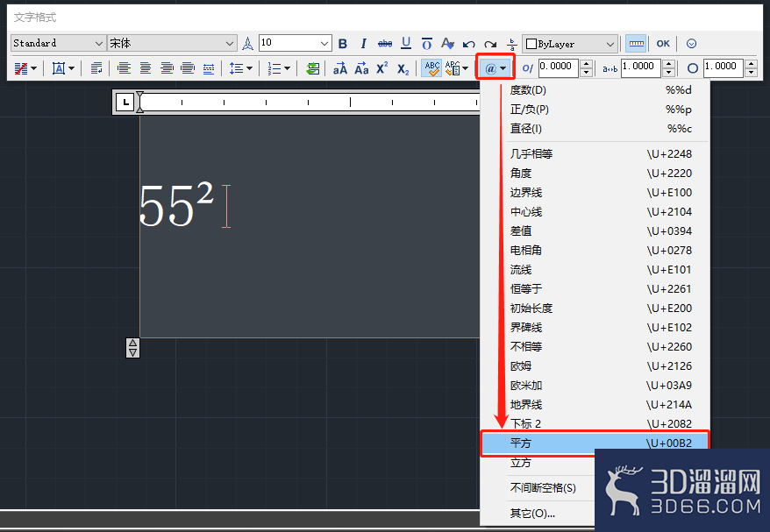Distribute the paragraph text evenly

coord(209,68)
